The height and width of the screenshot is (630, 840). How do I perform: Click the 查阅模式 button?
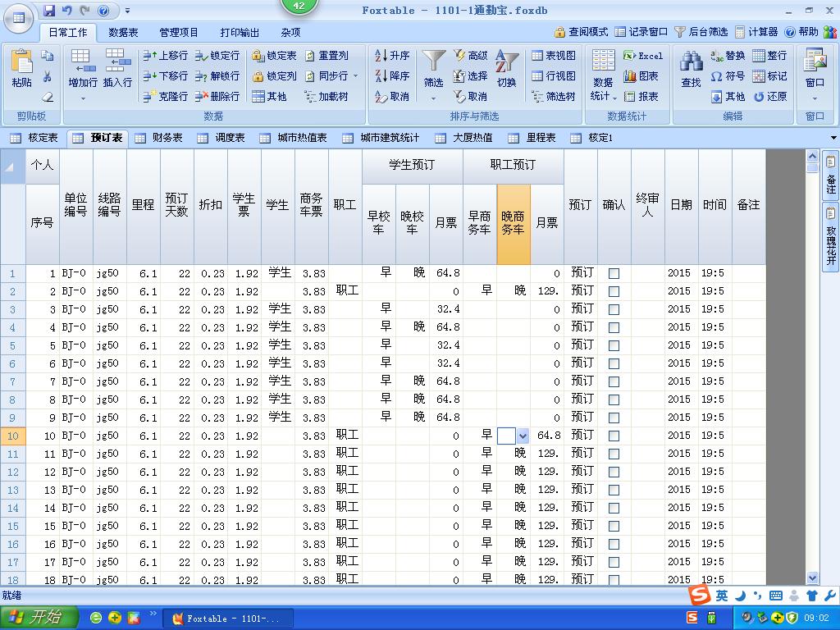pyautogui.click(x=582, y=32)
